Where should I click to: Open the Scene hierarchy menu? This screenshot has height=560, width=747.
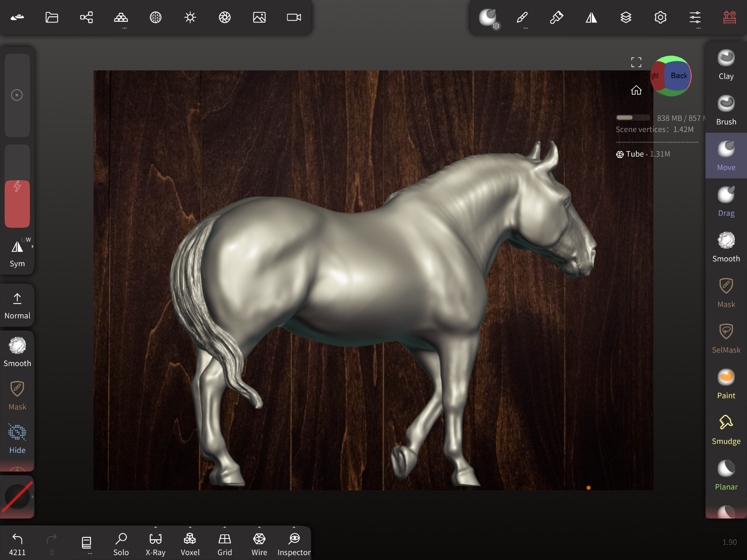coord(86,17)
